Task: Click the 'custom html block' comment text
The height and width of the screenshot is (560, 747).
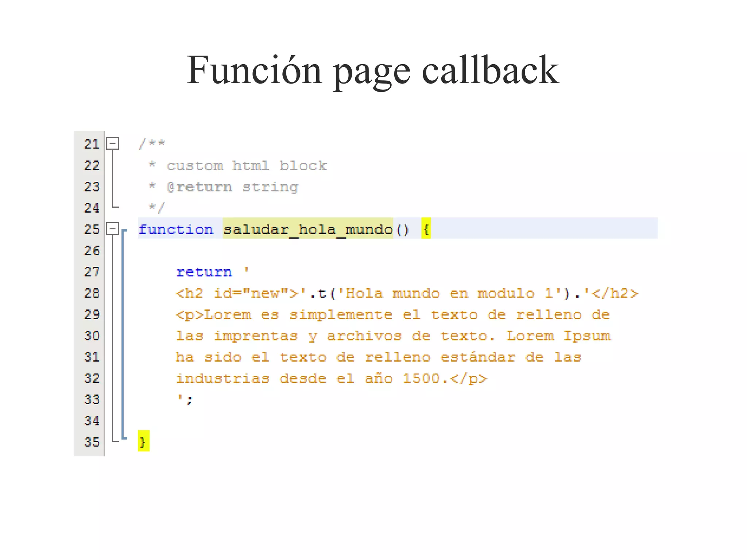Action: point(247,166)
